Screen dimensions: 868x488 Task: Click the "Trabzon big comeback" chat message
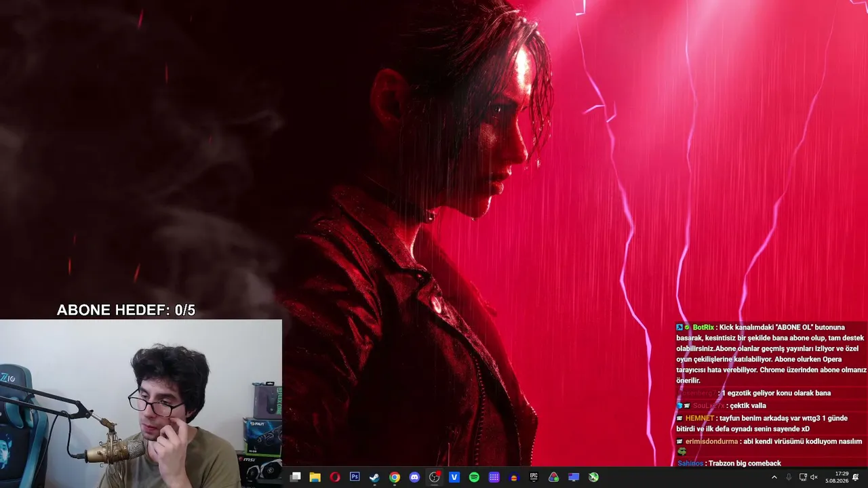pos(745,464)
